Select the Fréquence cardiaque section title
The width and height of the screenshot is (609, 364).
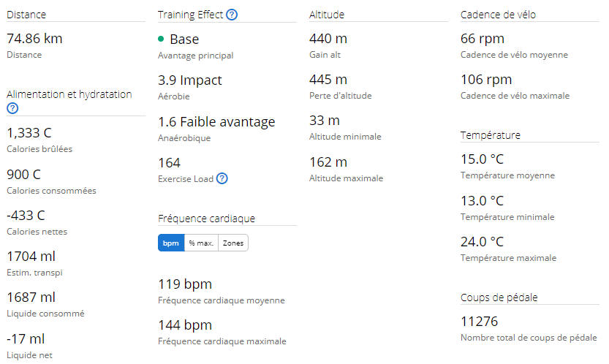click(206, 219)
